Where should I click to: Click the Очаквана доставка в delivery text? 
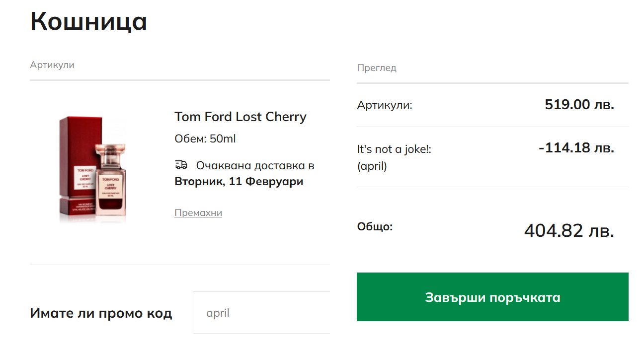point(255,165)
